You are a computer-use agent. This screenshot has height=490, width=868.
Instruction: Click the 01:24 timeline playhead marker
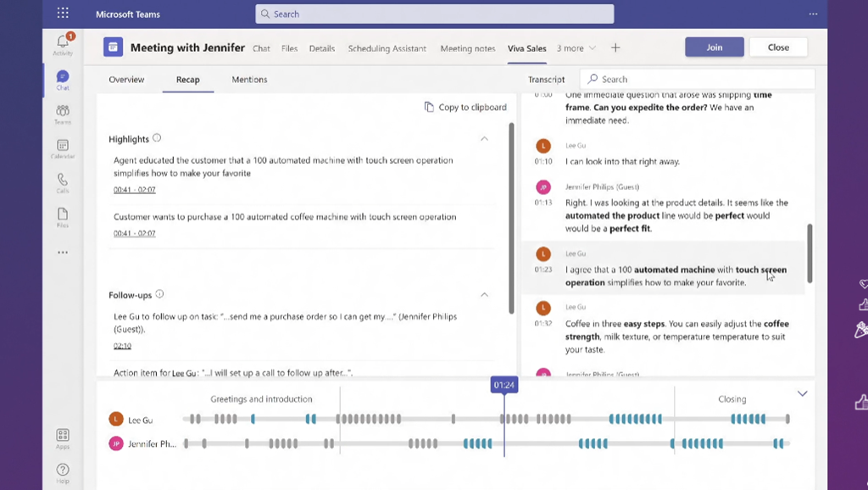[x=504, y=385]
